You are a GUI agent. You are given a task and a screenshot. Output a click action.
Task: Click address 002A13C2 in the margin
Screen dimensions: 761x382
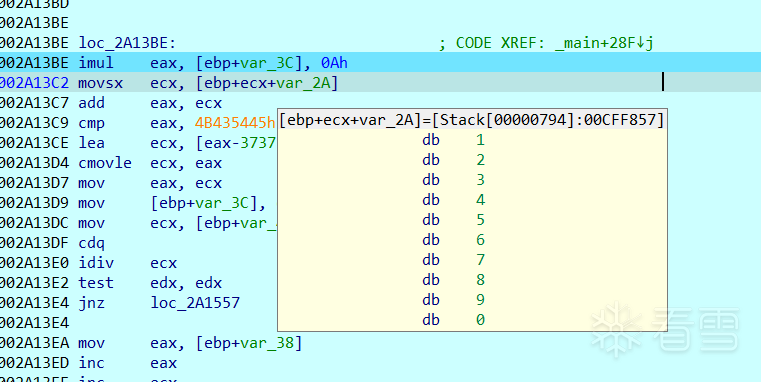(34, 83)
